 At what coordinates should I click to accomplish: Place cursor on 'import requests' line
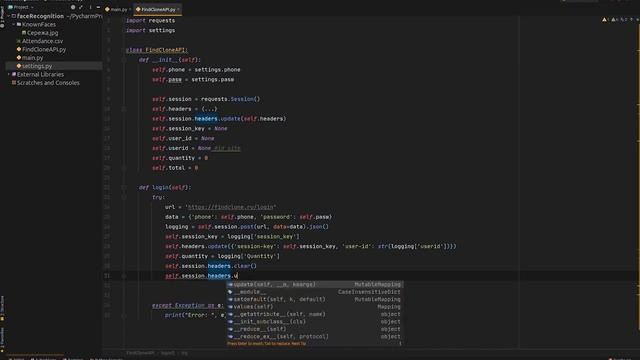(x=150, y=20)
